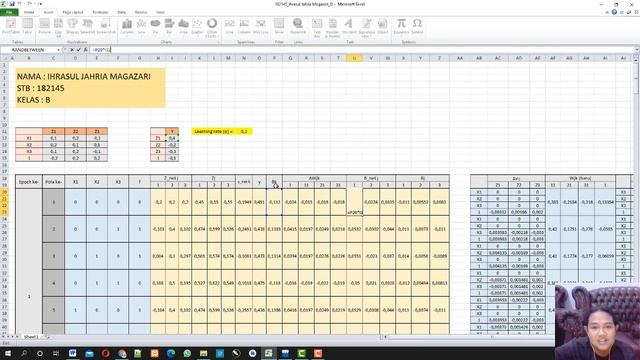The width and height of the screenshot is (640, 360).
Task: Click the Table icon in Tables group
Action: point(27,26)
